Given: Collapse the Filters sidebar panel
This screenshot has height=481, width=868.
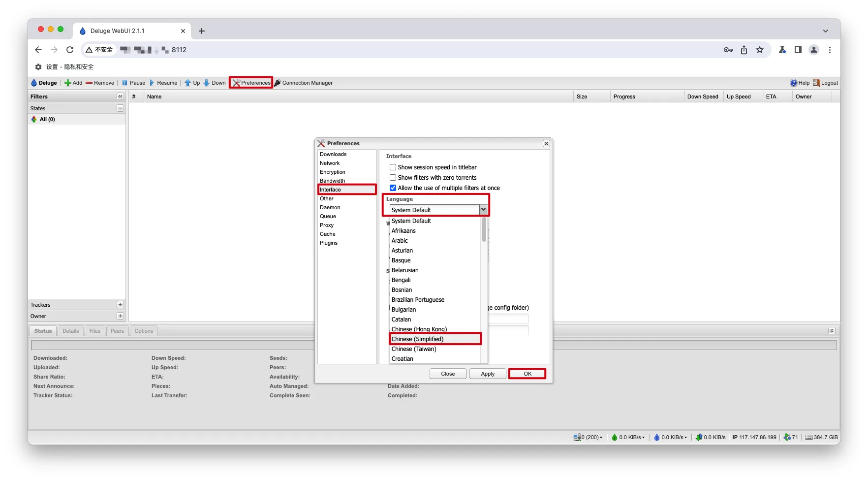Looking at the screenshot, I should tap(120, 96).
